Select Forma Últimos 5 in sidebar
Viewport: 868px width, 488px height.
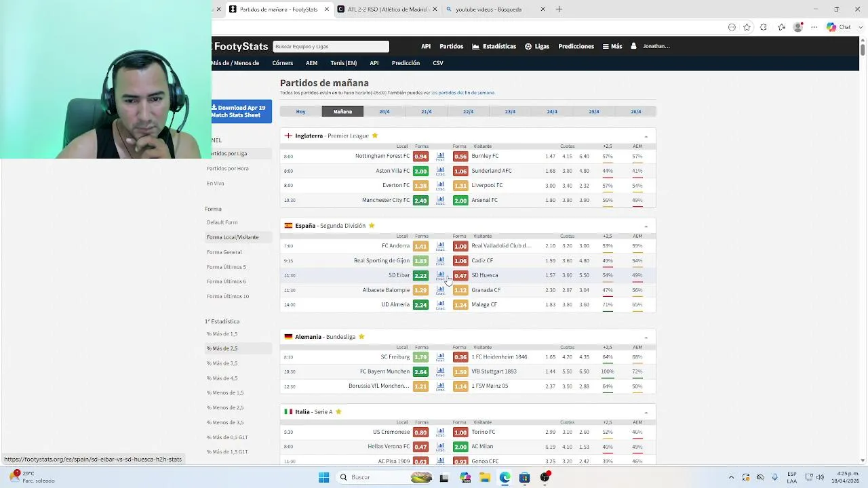[x=226, y=267]
